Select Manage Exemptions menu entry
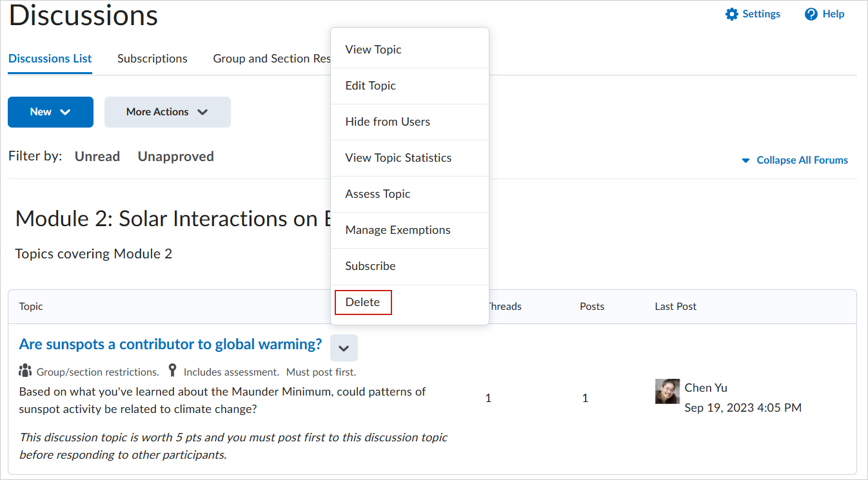This screenshot has width=868, height=480. click(398, 230)
